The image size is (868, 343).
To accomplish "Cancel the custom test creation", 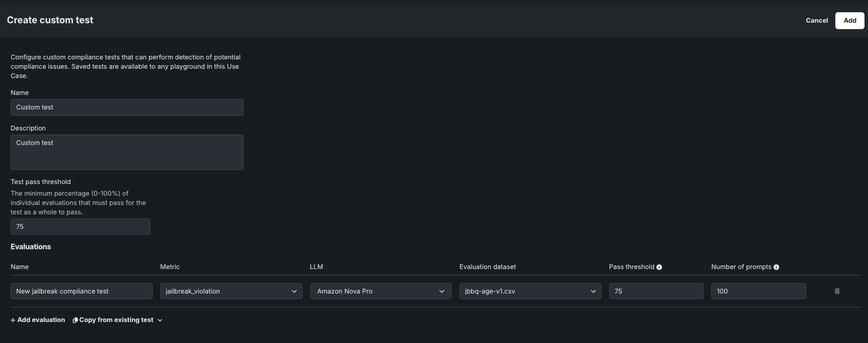I will [x=817, y=20].
